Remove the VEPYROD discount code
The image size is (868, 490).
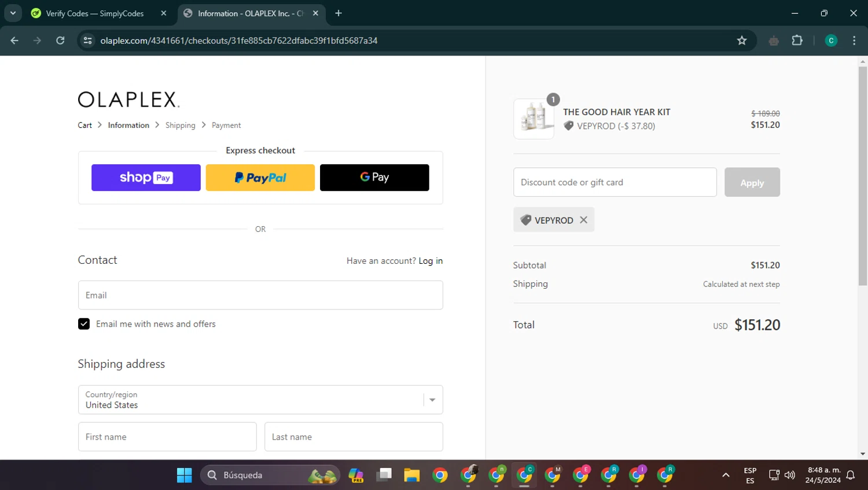[x=583, y=220]
